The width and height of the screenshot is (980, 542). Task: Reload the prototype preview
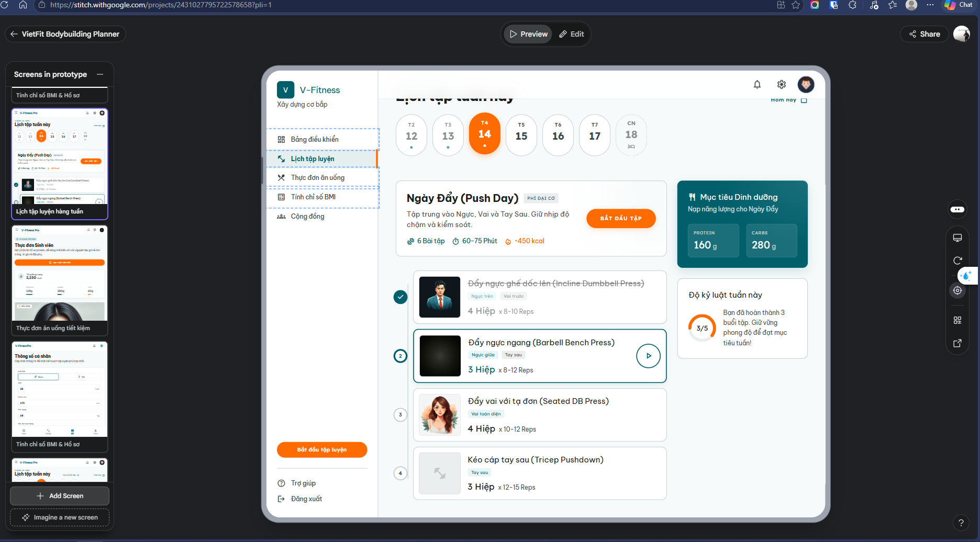tap(957, 261)
